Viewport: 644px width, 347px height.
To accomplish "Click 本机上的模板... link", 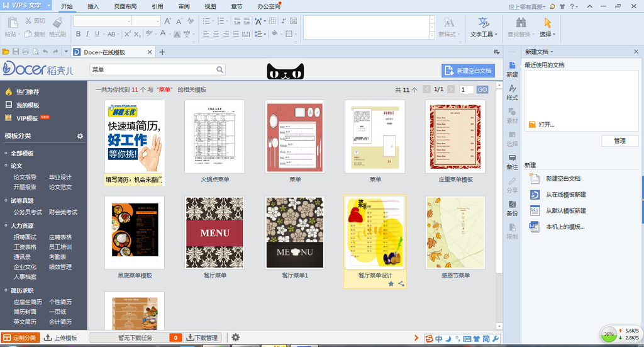I will pos(565,227).
